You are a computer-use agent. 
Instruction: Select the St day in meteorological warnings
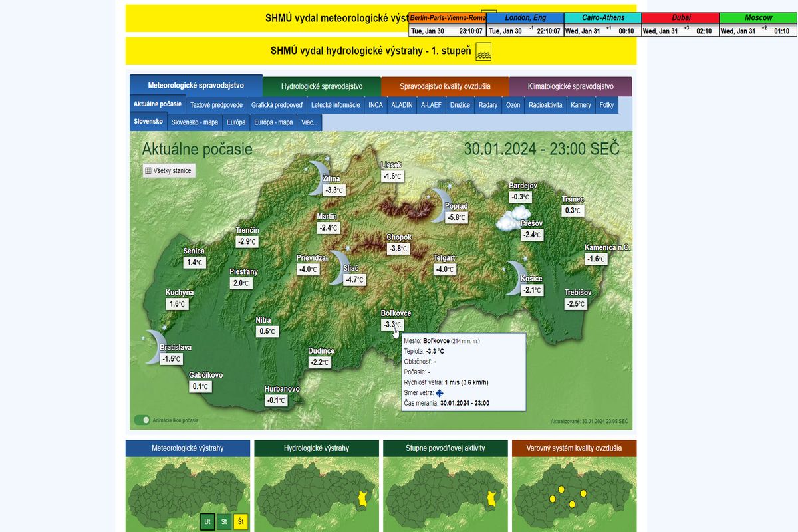[x=224, y=522]
